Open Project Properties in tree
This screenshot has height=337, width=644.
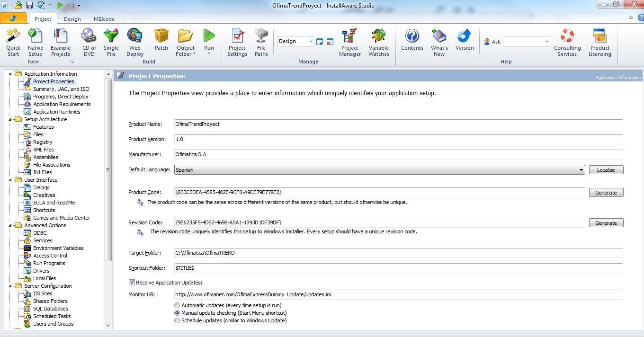54,81
